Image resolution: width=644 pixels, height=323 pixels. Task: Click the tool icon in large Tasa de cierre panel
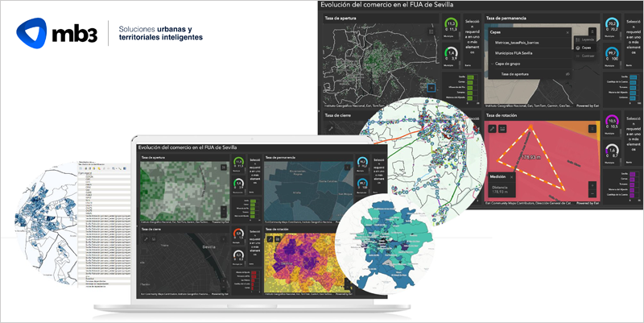330,127
